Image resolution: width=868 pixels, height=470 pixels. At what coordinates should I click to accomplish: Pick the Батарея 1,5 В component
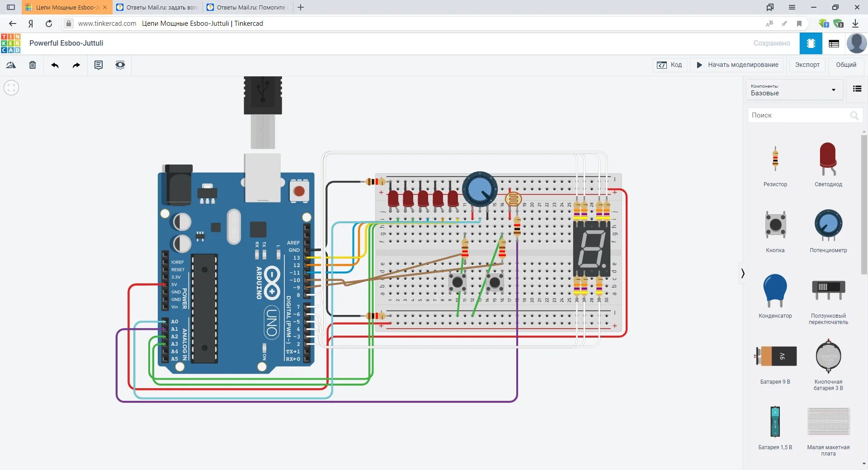[x=775, y=427]
